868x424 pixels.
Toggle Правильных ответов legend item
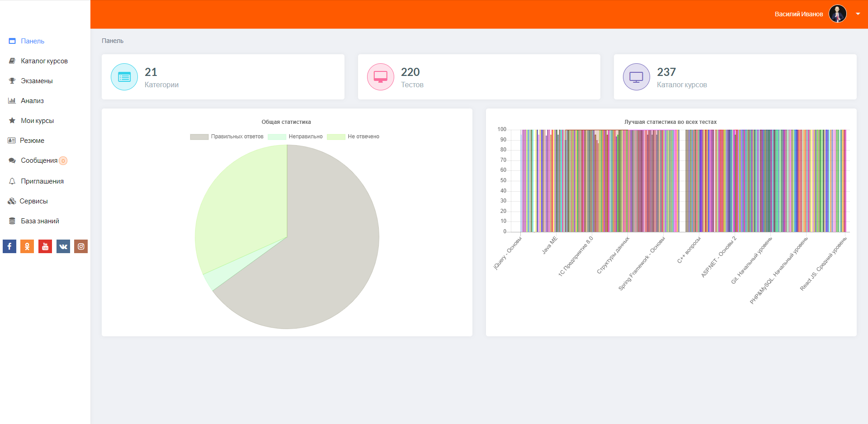click(227, 137)
